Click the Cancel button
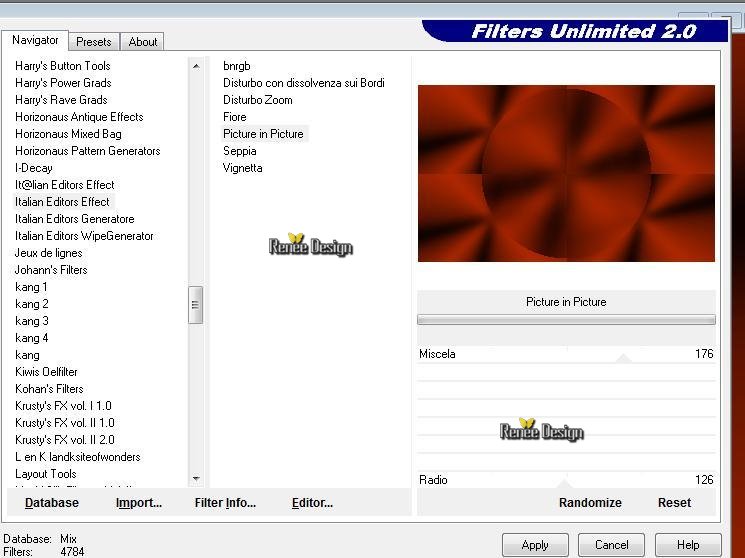The width and height of the screenshot is (745, 558). (611, 545)
